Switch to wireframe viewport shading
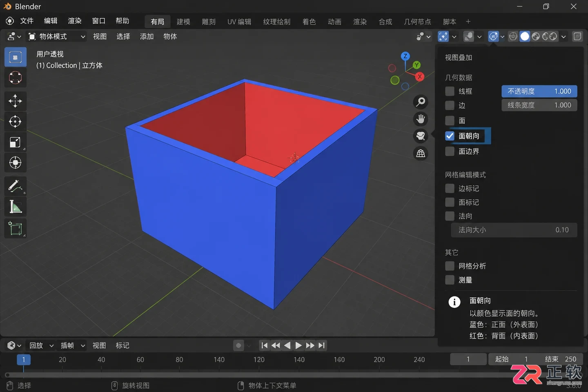The height and width of the screenshot is (392, 588). point(513,36)
